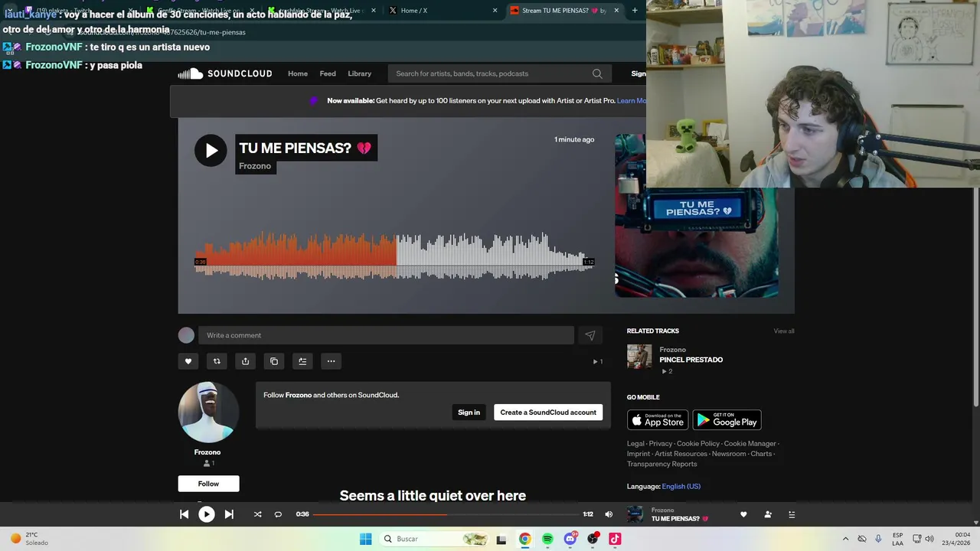980x551 pixels.
Task: Click View all related tracks
Action: point(784,331)
